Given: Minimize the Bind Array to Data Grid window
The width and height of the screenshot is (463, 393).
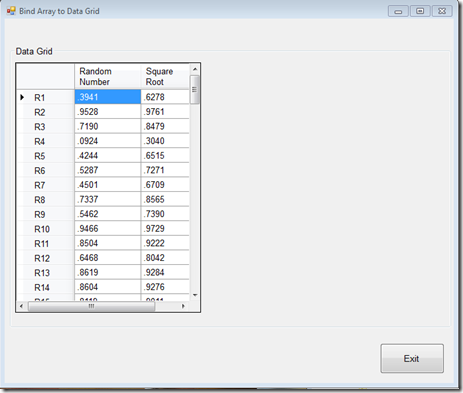Looking at the screenshot, I should pyautogui.click(x=398, y=11).
